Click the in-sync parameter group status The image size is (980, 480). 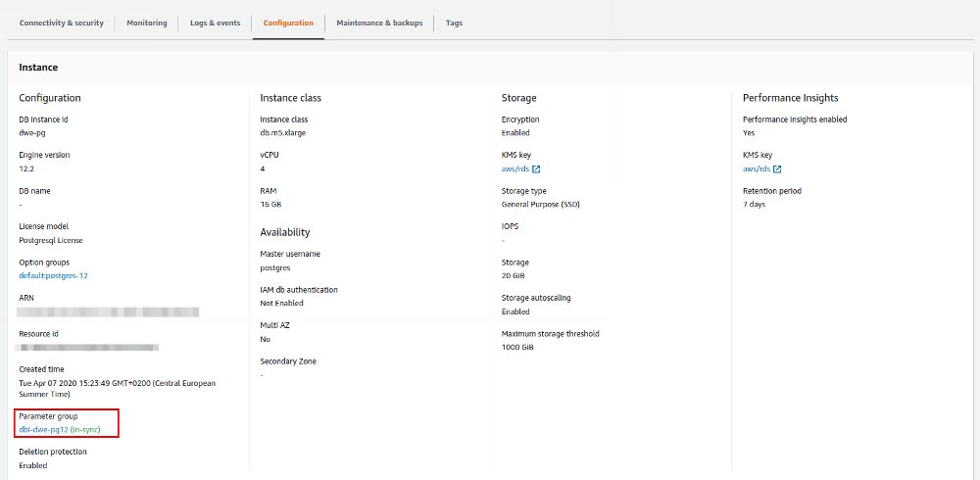[x=85, y=430]
